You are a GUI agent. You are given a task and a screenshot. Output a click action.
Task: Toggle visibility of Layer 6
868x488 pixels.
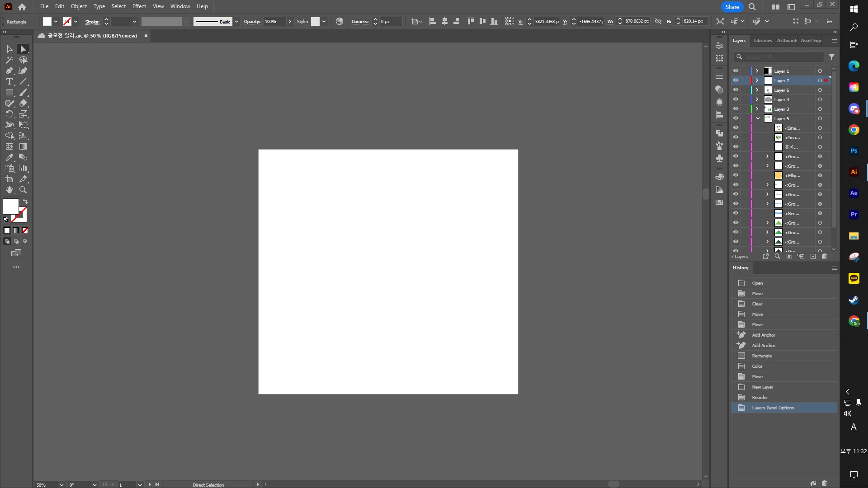pyautogui.click(x=736, y=90)
